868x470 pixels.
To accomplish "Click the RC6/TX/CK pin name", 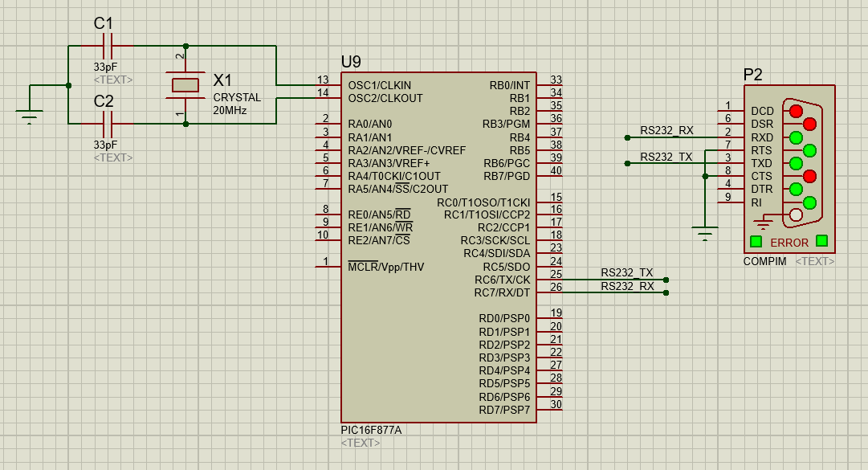I will [502, 280].
